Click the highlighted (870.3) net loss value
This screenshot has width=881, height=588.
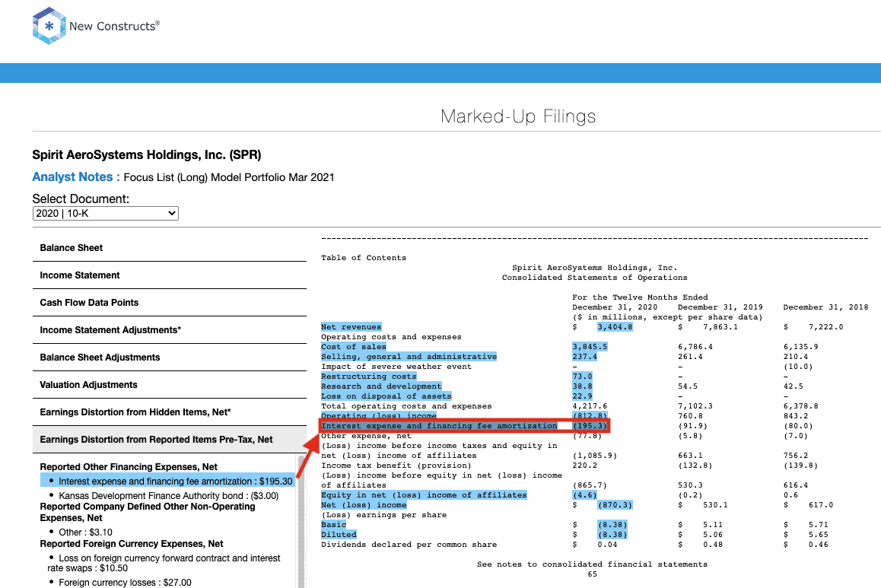[615, 505]
